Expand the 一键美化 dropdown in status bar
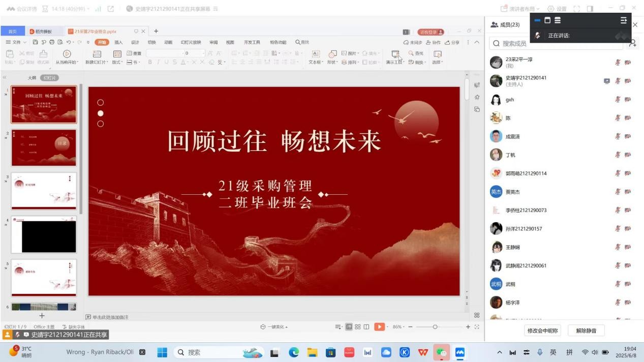The image size is (644, 362). [x=274, y=327]
